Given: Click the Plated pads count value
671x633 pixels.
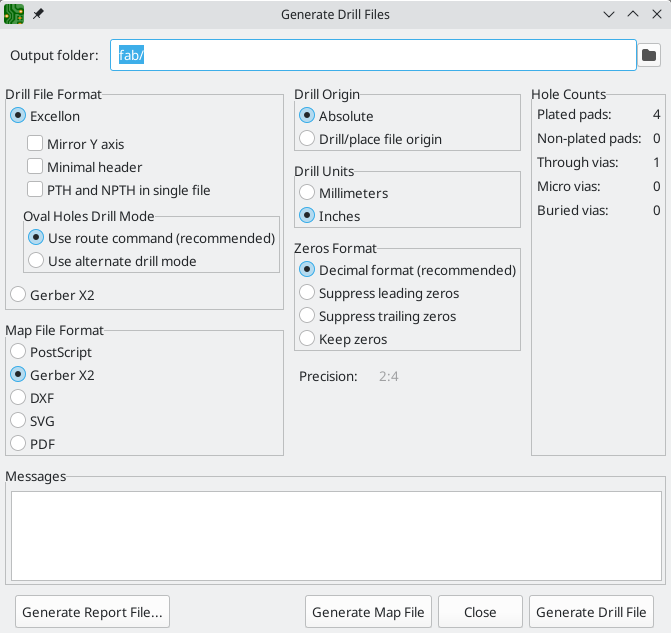Looking at the screenshot, I should (656, 114).
